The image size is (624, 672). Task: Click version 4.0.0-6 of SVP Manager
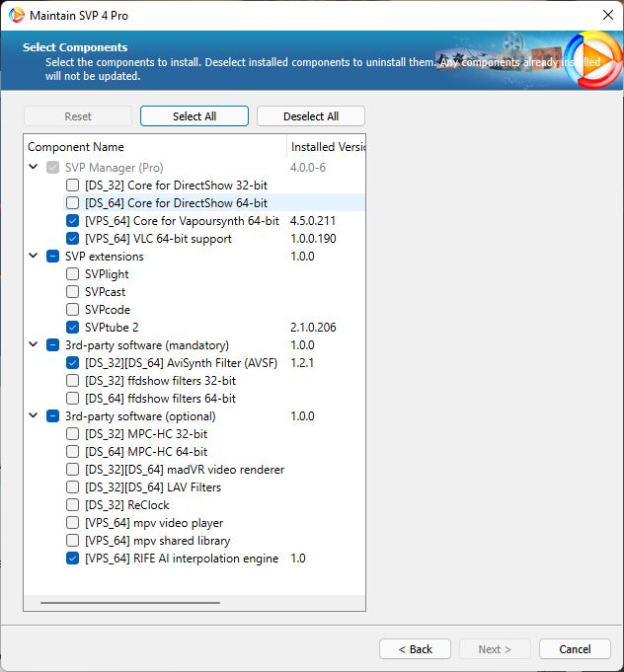(307, 167)
